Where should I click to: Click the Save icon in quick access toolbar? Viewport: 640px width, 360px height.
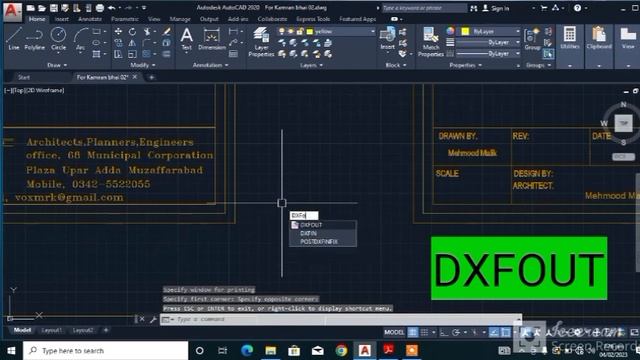click(x=53, y=8)
